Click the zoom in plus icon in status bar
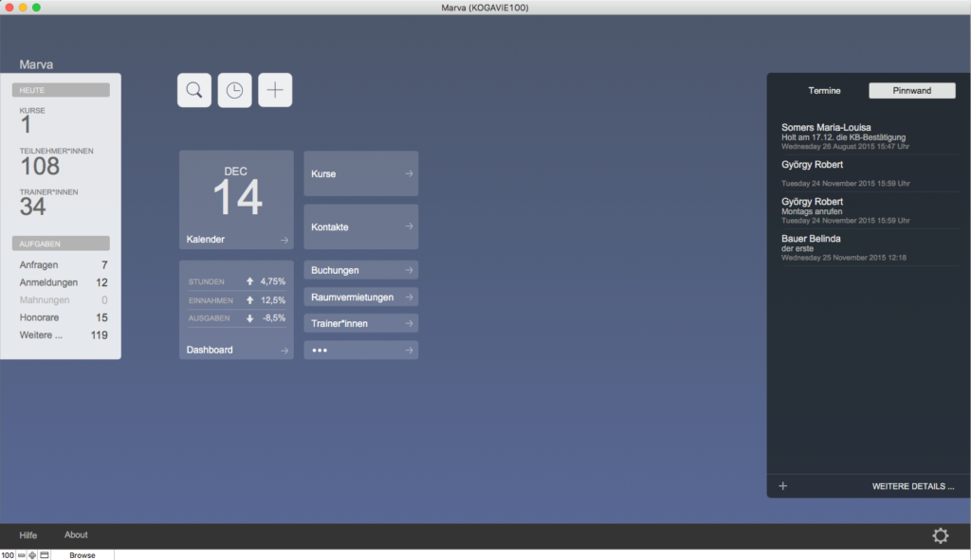This screenshot has width=971, height=560. (x=33, y=555)
